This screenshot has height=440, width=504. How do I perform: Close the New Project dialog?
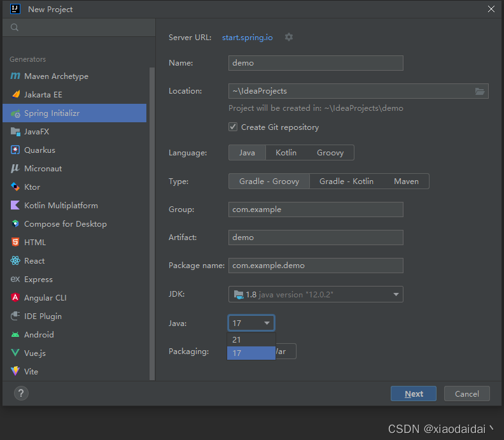pos(491,9)
